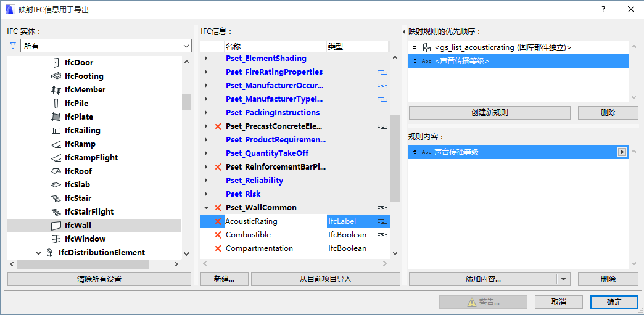Click the 添加内容... button
The width and height of the screenshot is (644, 315).
[483, 280]
